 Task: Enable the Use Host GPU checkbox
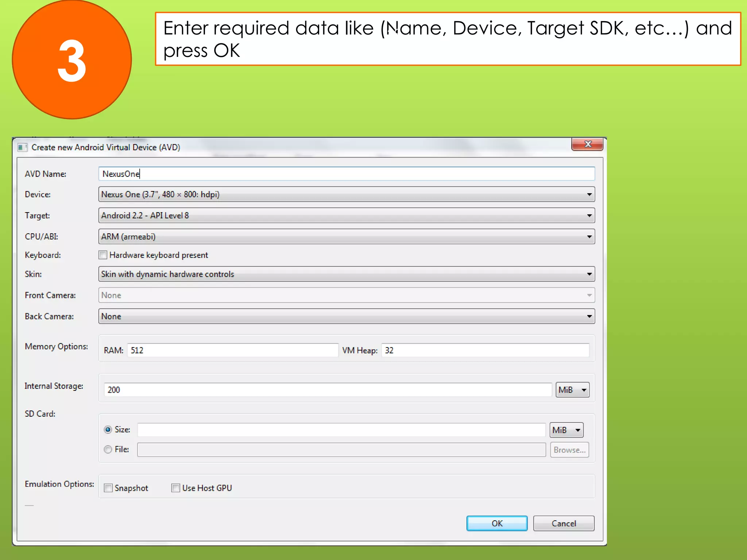pyautogui.click(x=176, y=488)
